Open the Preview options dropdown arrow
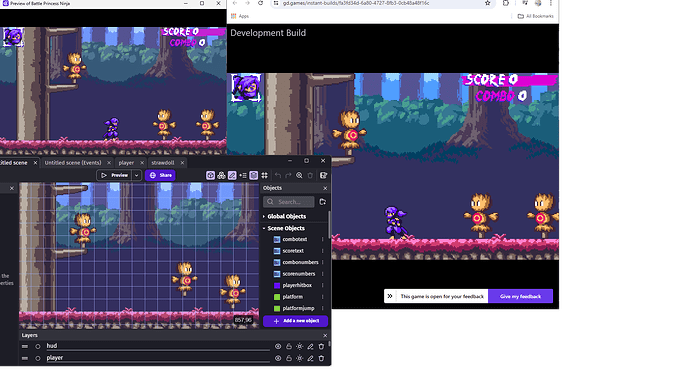 click(x=136, y=175)
